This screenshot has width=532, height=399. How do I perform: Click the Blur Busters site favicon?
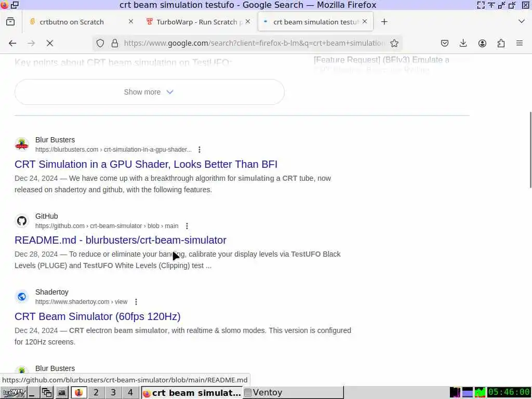(x=22, y=144)
